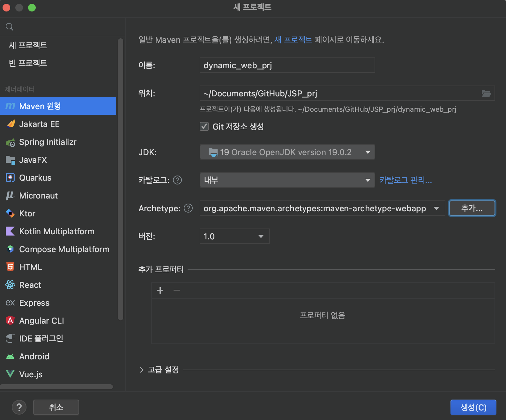Add a property with the plus icon
The image size is (506, 420).
160,290
